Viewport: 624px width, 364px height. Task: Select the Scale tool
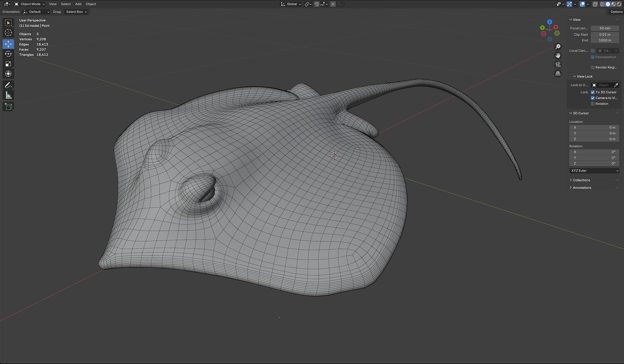coord(8,64)
